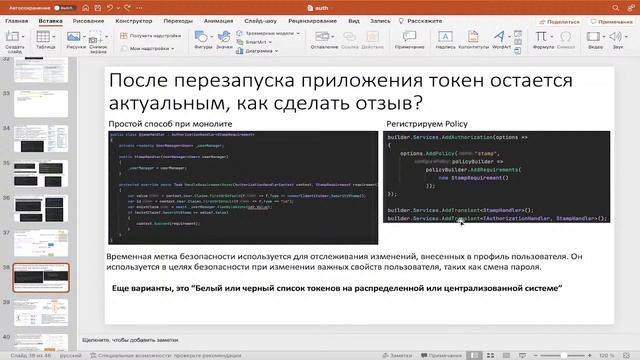Image resolution: width=640 pixels, height=360 pixels.
Task: Click the Таблица icon
Action: pyautogui.click(x=43, y=36)
